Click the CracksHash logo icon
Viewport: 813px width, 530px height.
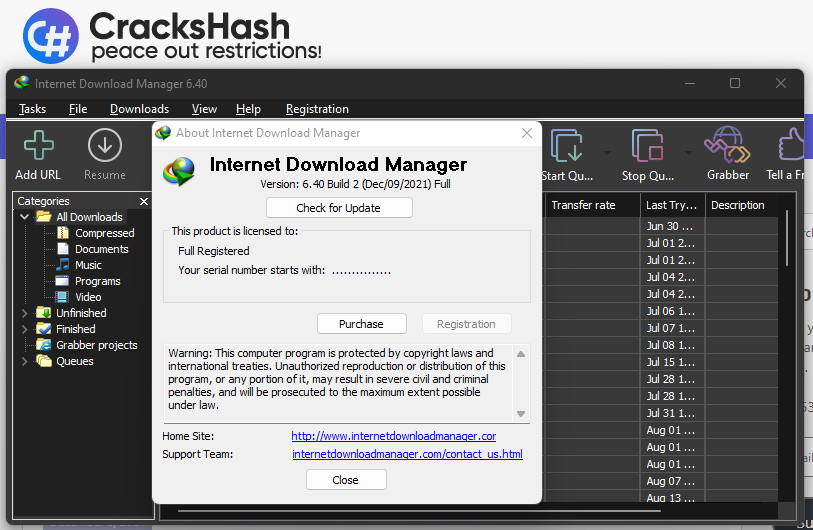tap(51, 36)
